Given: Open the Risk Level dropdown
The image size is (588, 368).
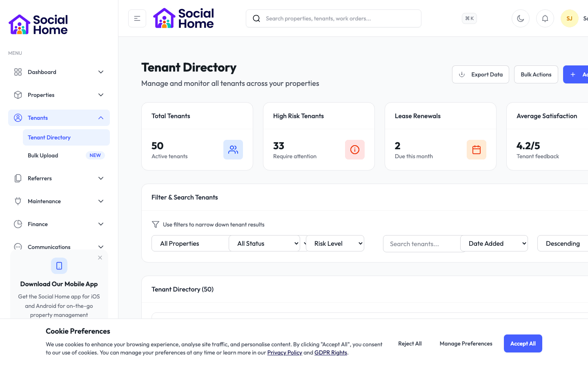Looking at the screenshot, I should tap(335, 243).
